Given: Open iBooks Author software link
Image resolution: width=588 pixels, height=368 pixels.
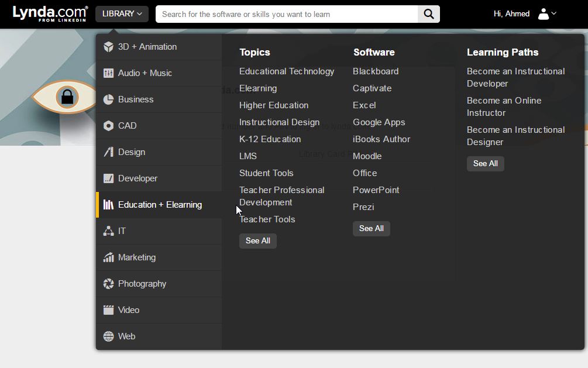Looking at the screenshot, I should click(x=381, y=139).
